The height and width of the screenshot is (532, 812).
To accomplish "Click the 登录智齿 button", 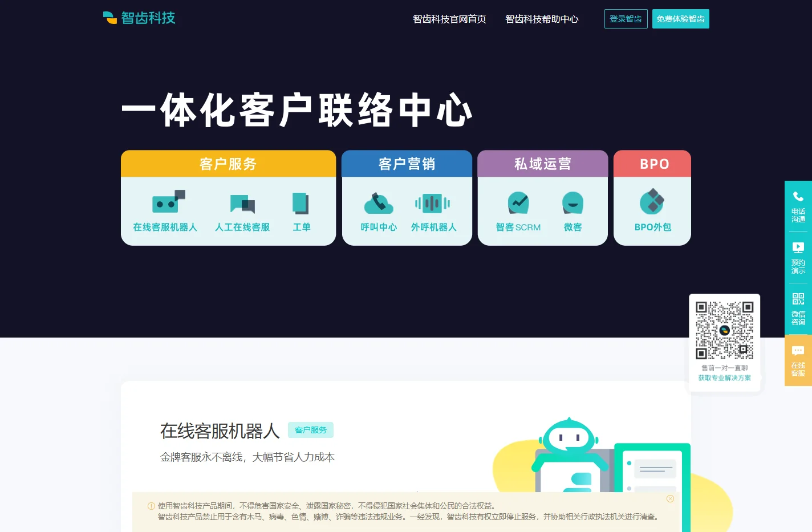I will (x=626, y=19).
